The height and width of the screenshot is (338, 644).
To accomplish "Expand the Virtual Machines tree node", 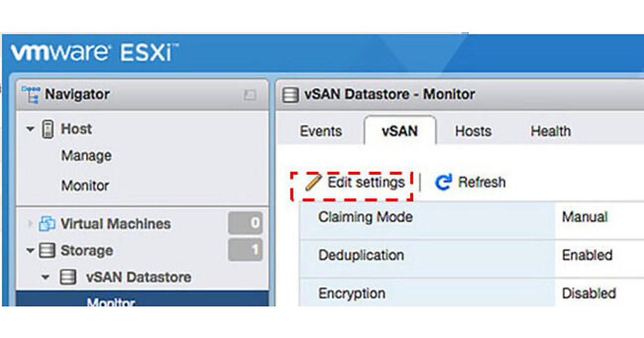I will click(30, 224).
